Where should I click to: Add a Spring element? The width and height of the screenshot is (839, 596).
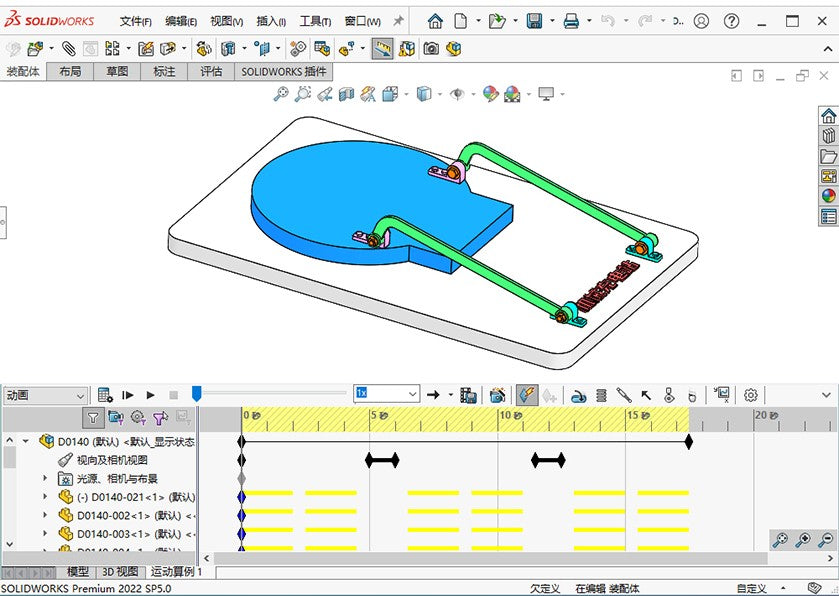(601, 396)
